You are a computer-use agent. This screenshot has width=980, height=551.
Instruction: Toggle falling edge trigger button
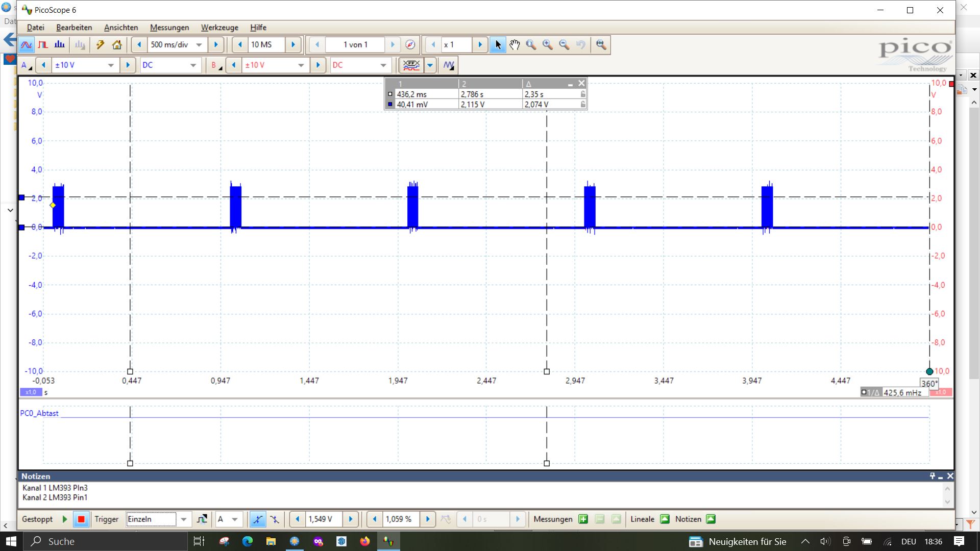(x=275, y=519)
